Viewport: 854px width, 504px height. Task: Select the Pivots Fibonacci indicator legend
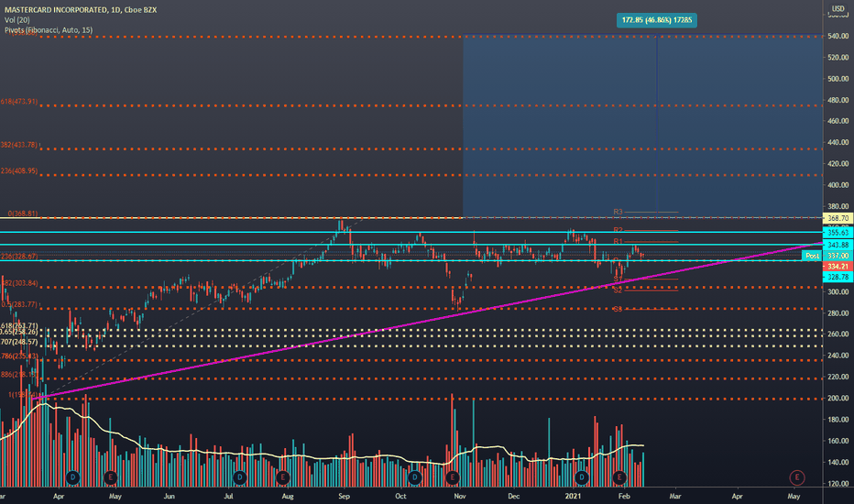(x=49, y=30)
